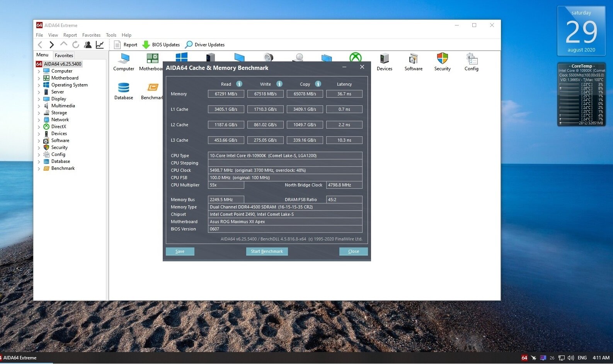Expand the DirectX tree node

click(39, 127)
